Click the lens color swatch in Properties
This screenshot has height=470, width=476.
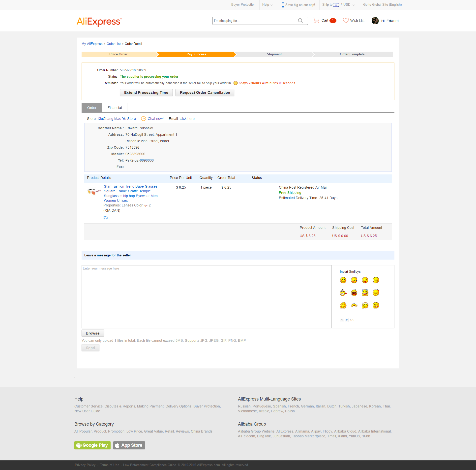click(146, 205)
